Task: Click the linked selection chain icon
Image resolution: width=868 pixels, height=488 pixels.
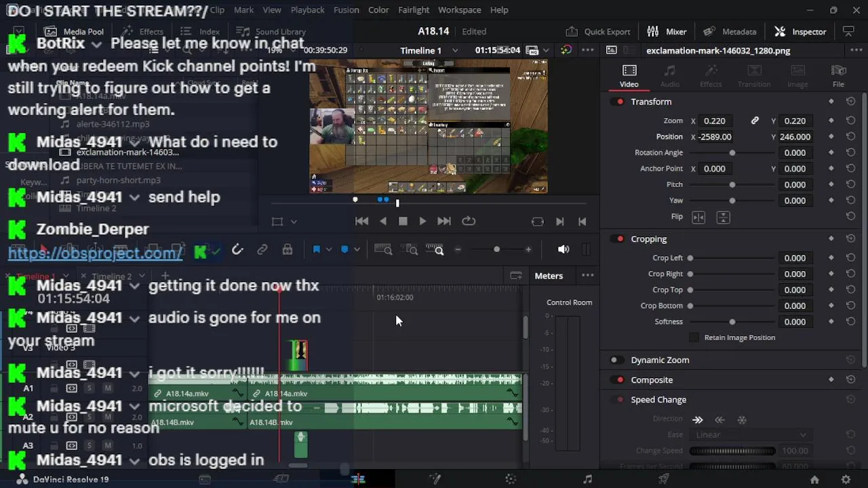Action: (x=262, y=249)
